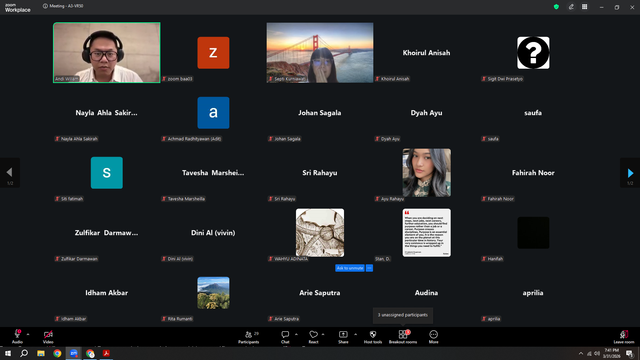The height and width of the screenshot is (360, 640).
Task: Select the Sri Rahayu participant name
Action: pyautogui.click(x=320, y=173)
